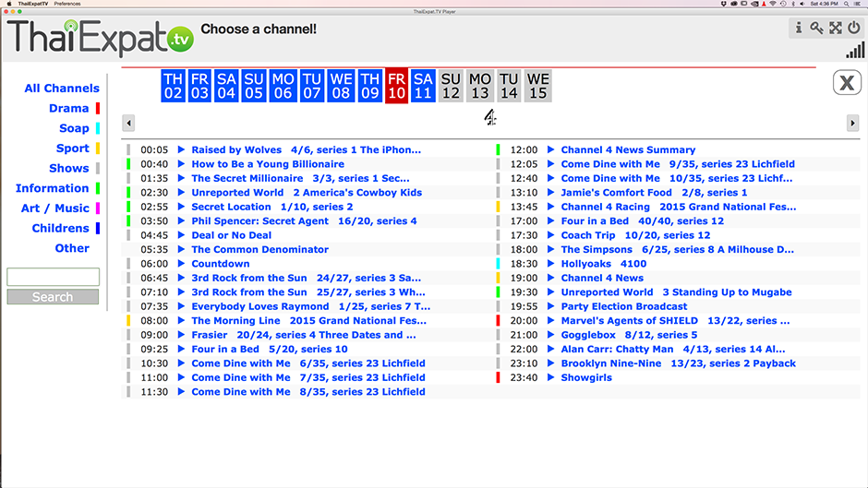
Task: Filter channels by Sport category
Action: (x=73, y=149)
